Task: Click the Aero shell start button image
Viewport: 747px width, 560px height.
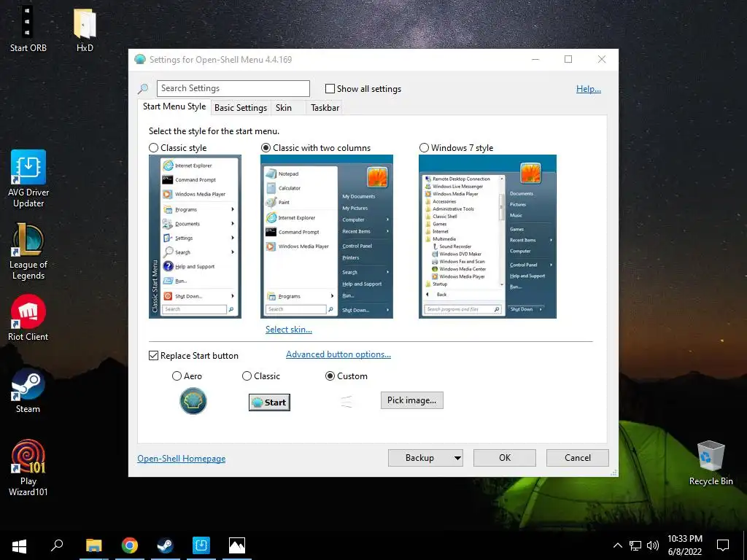Action: (193, 401)
